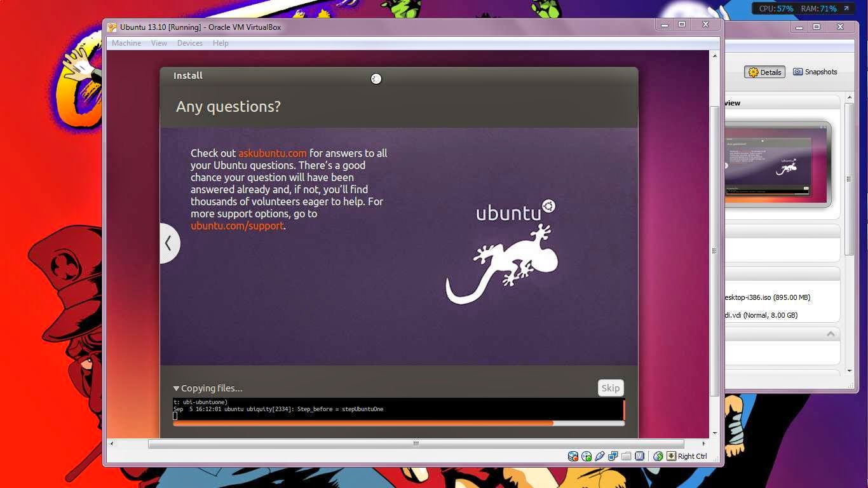Click the virtualization chip status icon
The width and height of the screenshot is (868, 488).
point(640,456)
